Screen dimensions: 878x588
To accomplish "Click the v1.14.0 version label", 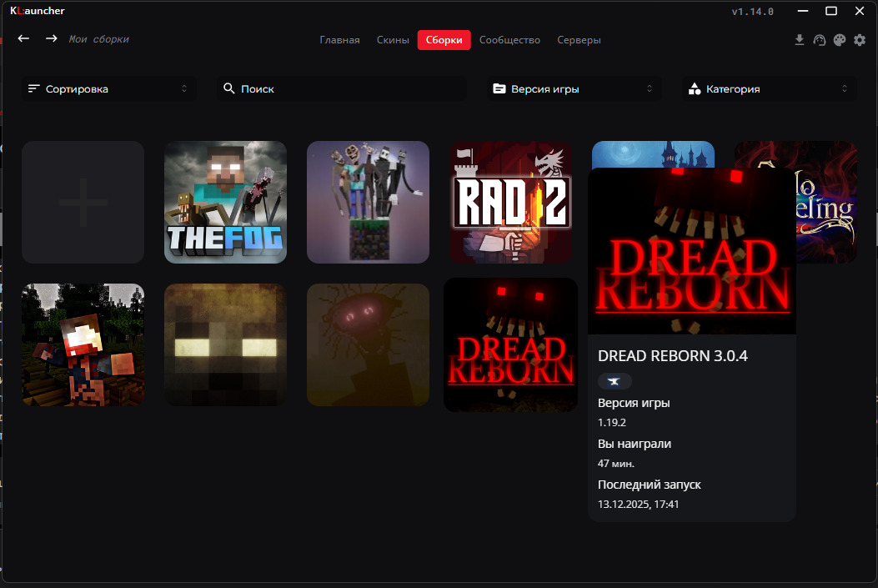I will (x=753, y=11).
